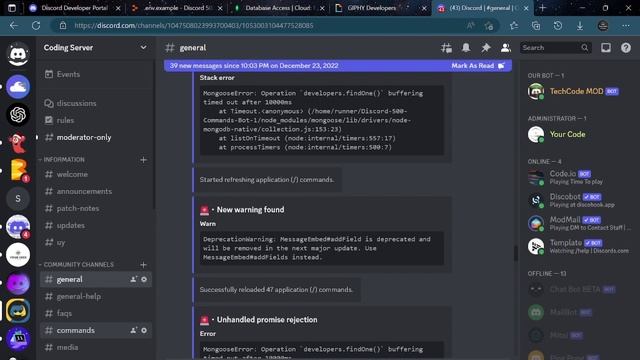Viewport: 640px width, 360px height.
Task: Open the Threads icon in channel header
Action: click(446, 48)
